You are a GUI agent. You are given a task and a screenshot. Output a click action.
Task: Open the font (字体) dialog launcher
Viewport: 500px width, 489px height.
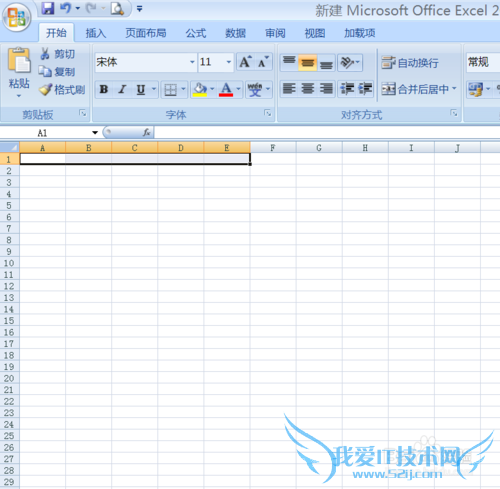267,113
